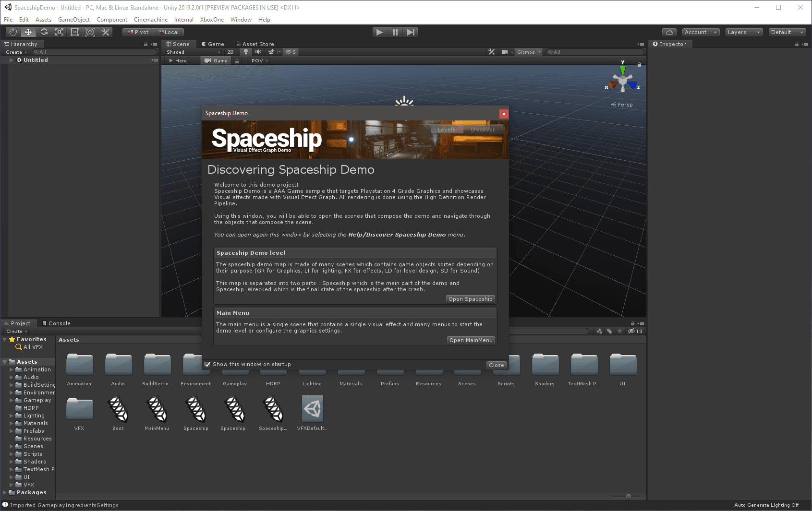
Task: Click the Step frame button
Action: [x=411, y=32]
